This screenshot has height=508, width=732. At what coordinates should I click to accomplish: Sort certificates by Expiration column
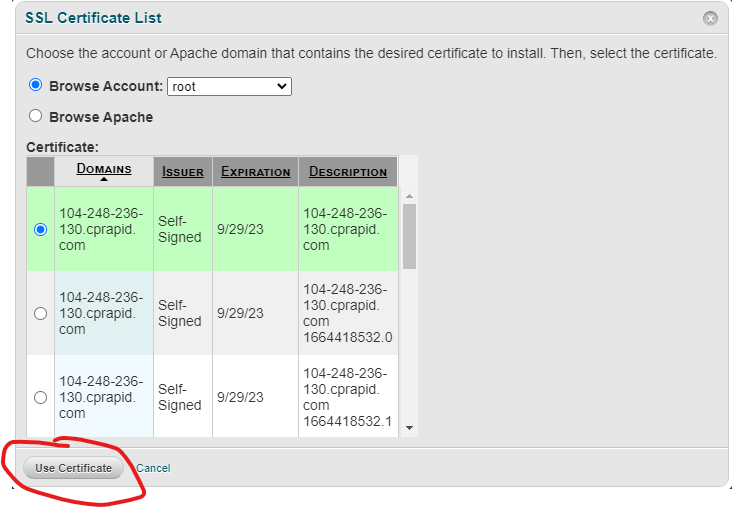click(x=255, y=172)
